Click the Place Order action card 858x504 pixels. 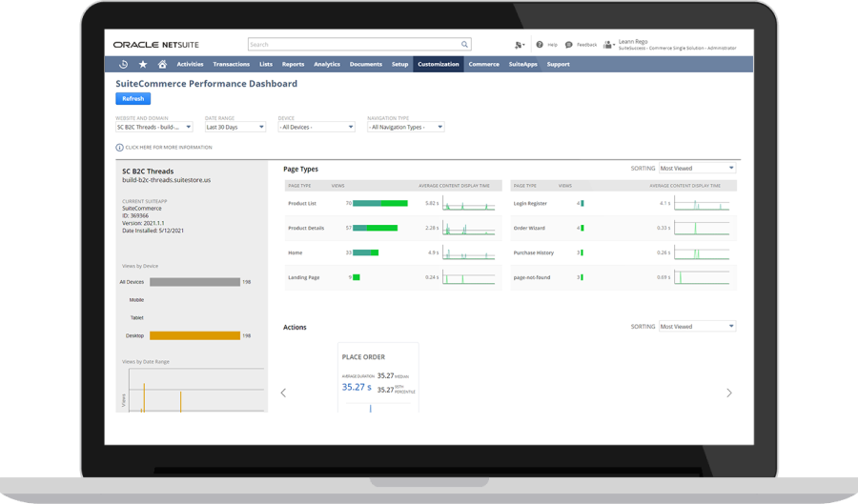(378, 377)
